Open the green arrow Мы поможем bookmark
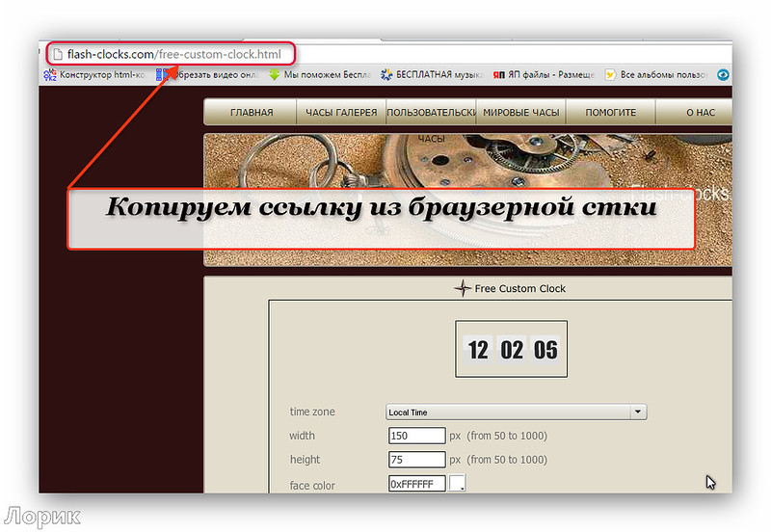 pyautogui.click(x=325, y=74)
